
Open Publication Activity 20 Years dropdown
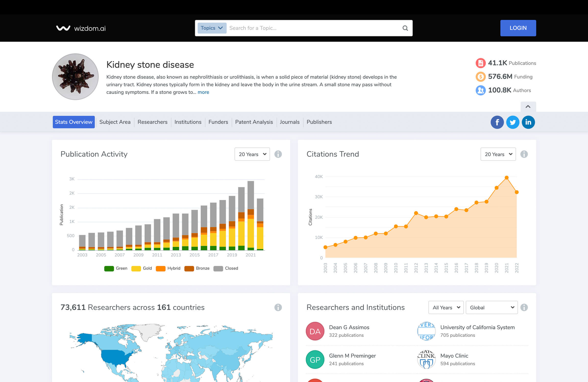[252, 154]
